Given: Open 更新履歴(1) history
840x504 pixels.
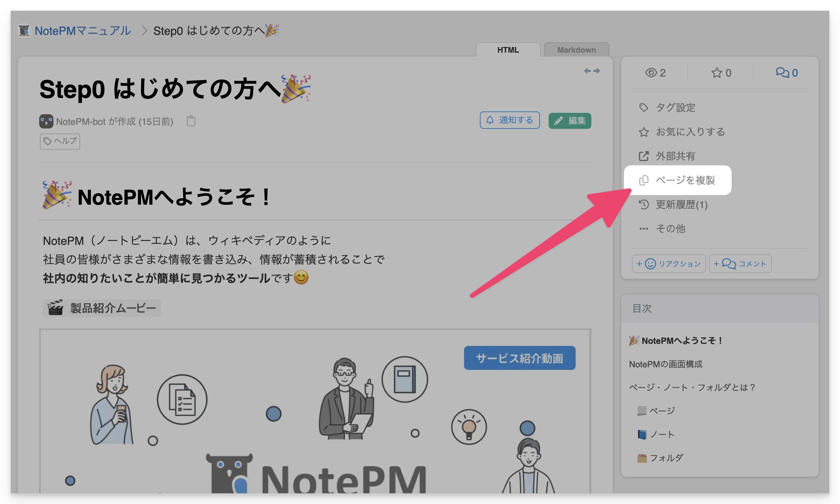Looking at the screenshot, I should pos(673,205).
